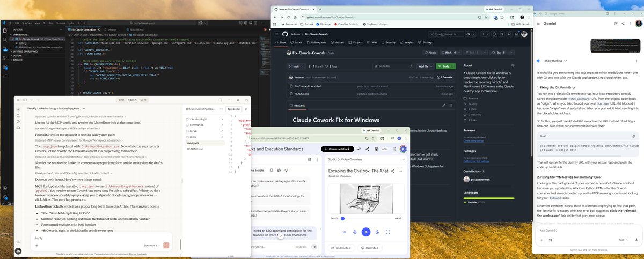
Task: Click the search icon in Claude left sidebar
Action: pos(18,115)
